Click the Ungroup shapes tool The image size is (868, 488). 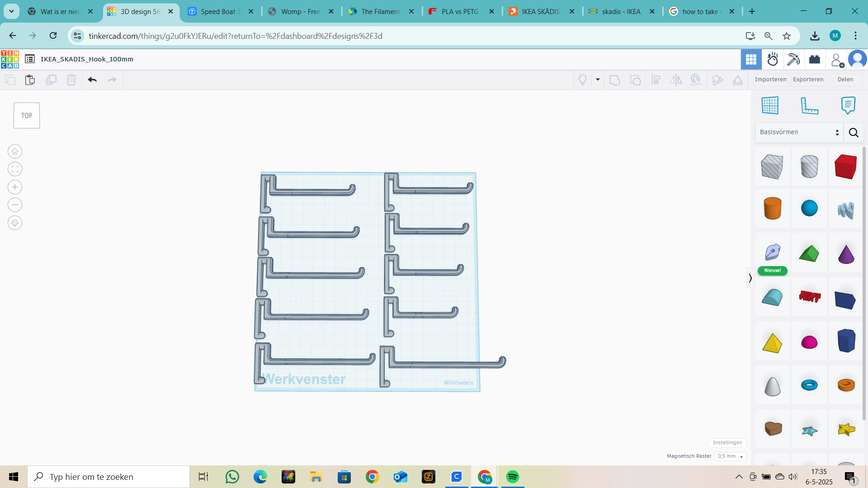click(635, 80)
